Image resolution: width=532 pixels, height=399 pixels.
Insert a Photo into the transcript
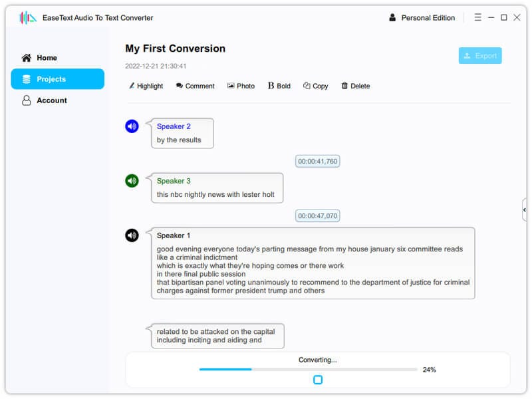[x=241, y=86]
